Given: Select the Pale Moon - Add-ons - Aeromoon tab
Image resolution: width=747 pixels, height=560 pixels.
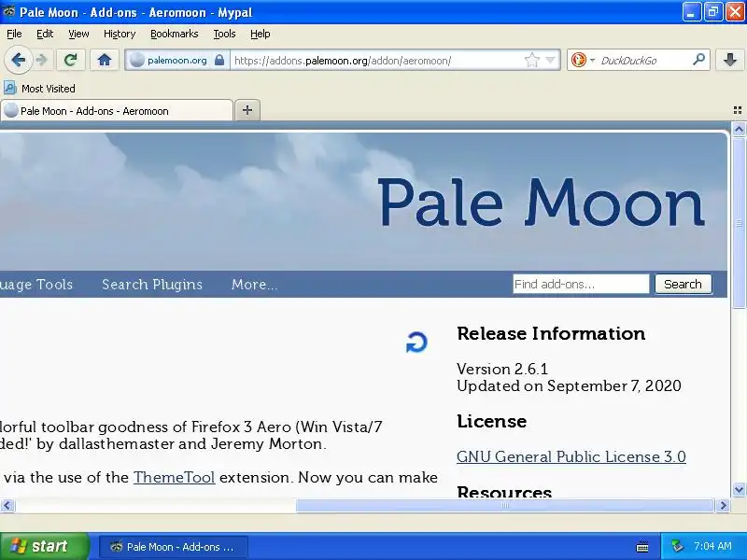Looking at the screenshot, I should tap(117, 110).
